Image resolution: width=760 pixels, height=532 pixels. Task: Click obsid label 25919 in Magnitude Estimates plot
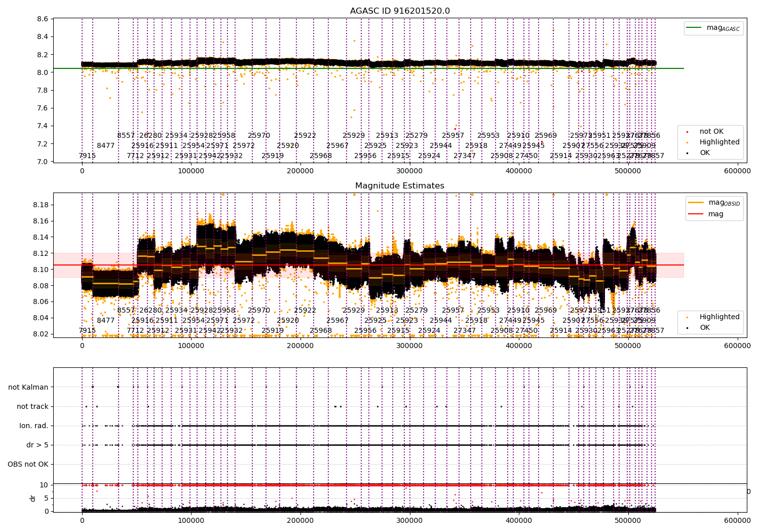point(273,330)
